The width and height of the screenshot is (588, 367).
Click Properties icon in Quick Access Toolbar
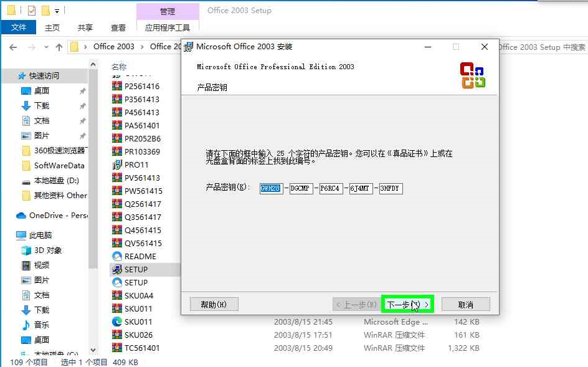[x=32, y=10]
